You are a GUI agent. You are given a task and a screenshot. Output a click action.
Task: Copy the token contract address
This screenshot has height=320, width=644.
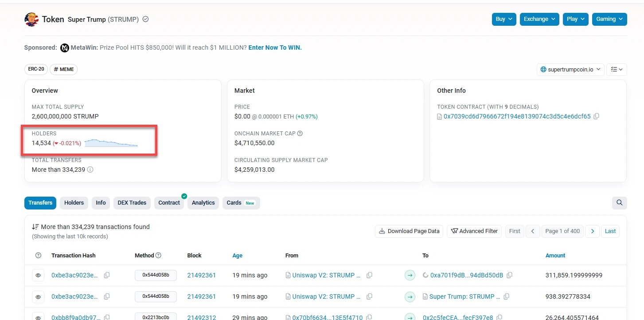596,116
